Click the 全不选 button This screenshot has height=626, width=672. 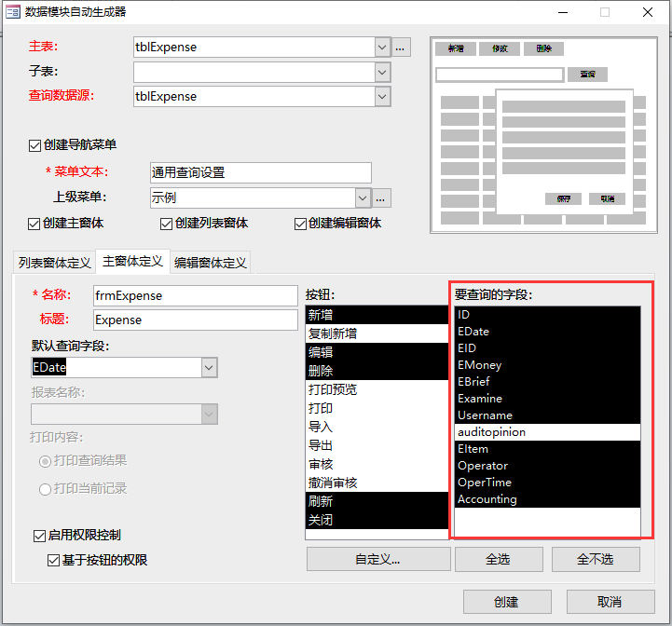pos(596,559)
